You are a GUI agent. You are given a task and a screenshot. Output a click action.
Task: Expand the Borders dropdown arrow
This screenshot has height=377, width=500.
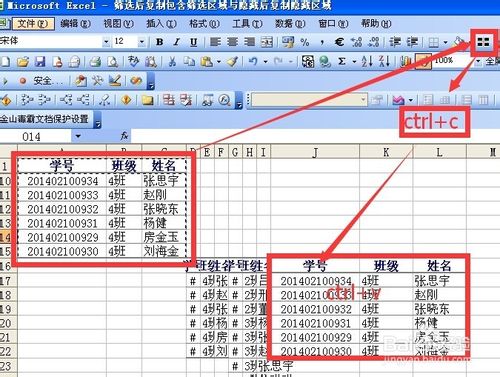(x=445, y=43)
